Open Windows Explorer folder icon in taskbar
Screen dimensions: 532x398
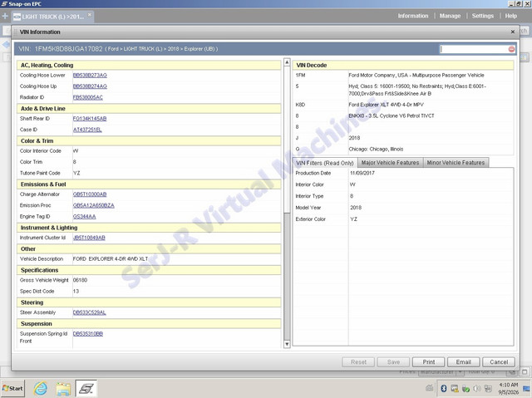click(x=63, y=389)
